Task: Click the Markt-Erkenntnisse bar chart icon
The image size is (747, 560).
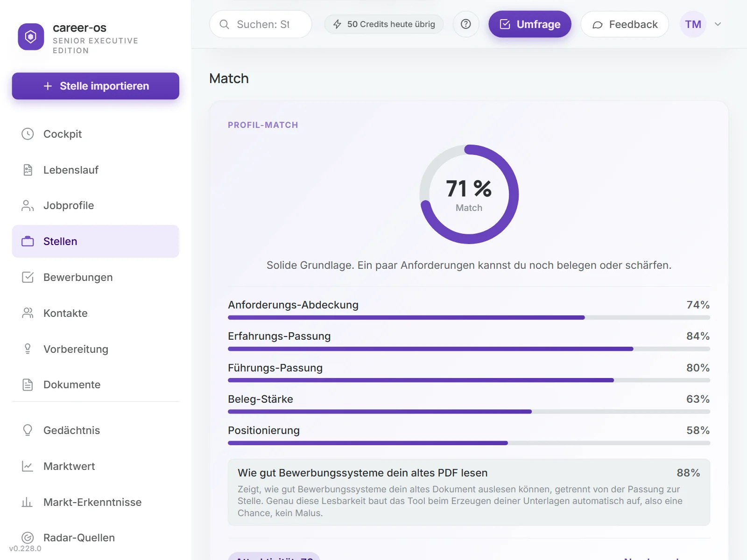Action: click(28, 502)
